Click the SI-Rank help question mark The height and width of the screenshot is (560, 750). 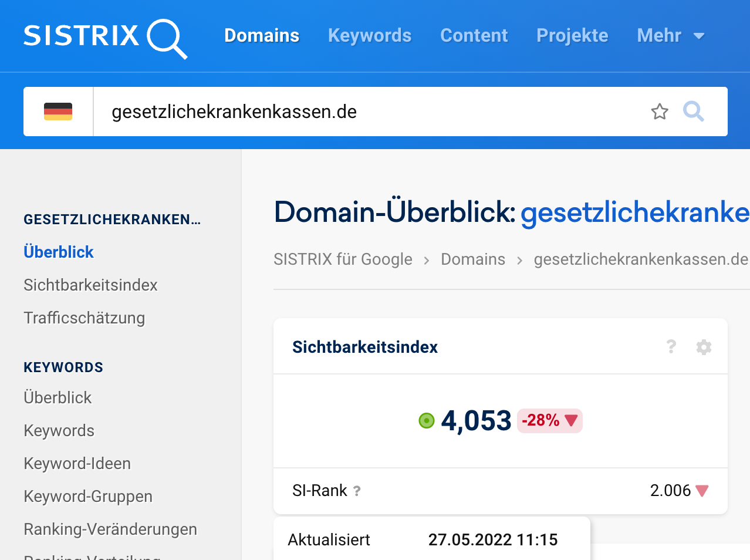coord(357,491)
